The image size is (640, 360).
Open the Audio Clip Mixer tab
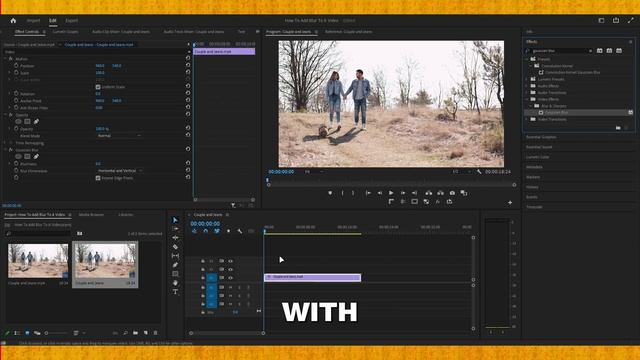121,31
